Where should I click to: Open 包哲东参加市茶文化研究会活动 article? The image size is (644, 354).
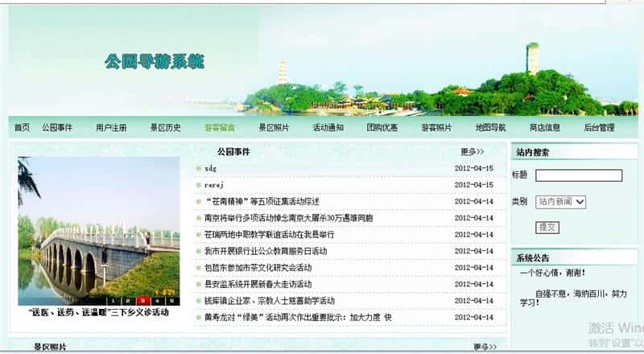258,268
